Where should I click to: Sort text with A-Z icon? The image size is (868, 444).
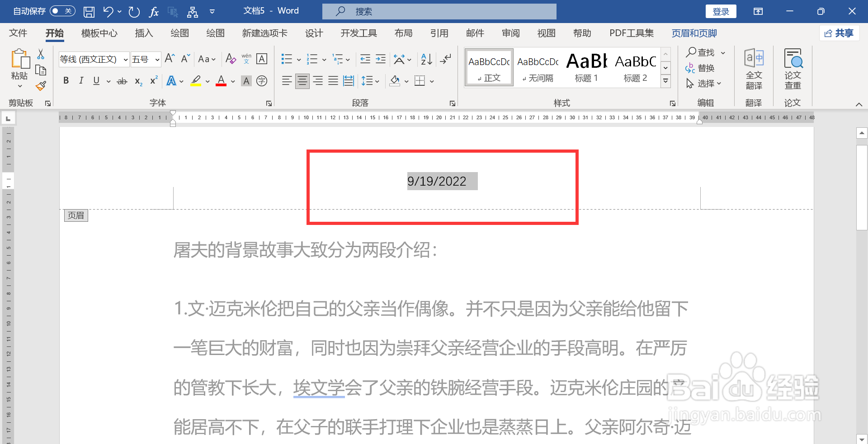coord(426,59)
